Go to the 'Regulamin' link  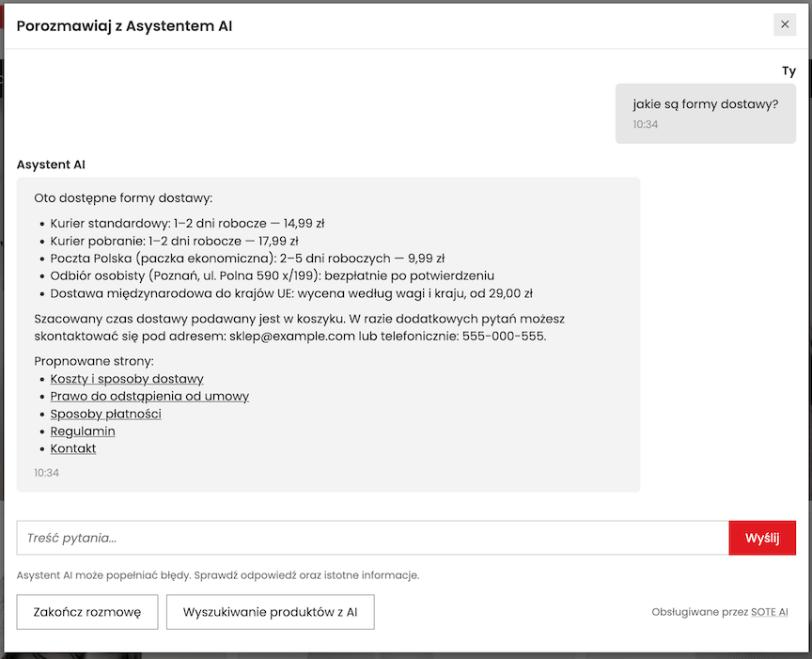(x=83, y=431)
